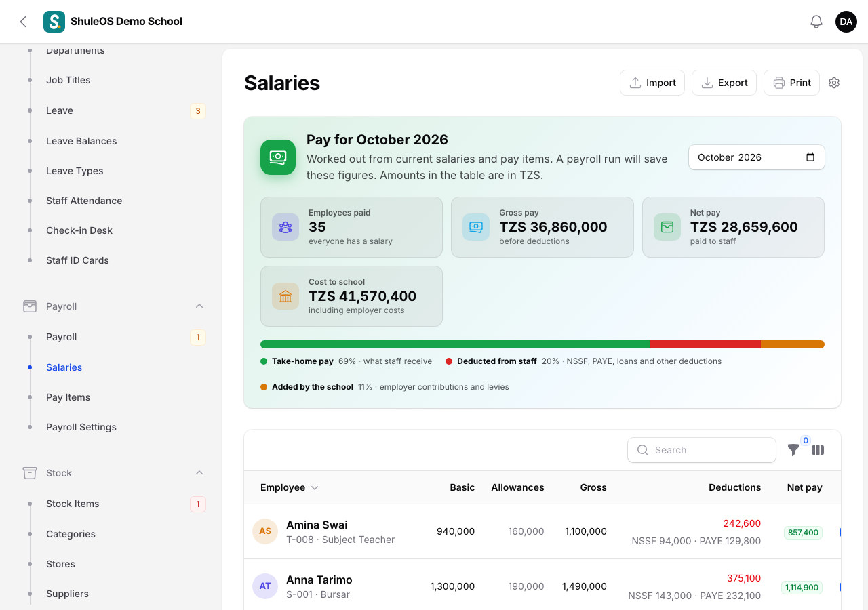Image resolution: width=868 pixels, height=610 pixels.
Task: Click the Import button
Action: pyautogui.click(x=652, y=83)
